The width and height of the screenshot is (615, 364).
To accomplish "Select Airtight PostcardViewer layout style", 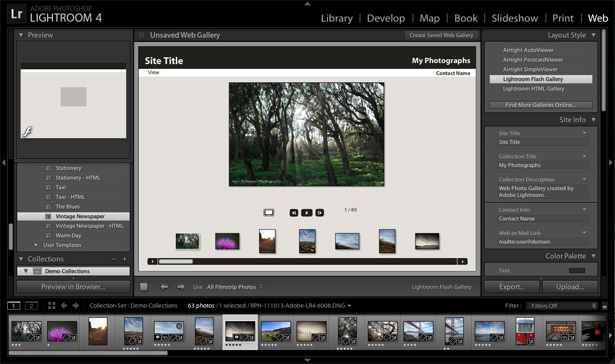I will tap(533, 60).
